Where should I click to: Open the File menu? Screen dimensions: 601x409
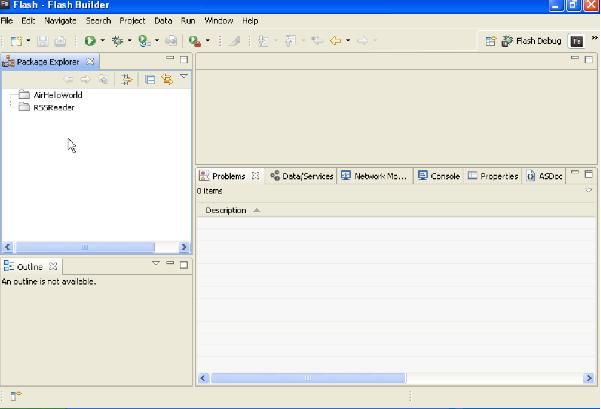[x=7, y=21]
